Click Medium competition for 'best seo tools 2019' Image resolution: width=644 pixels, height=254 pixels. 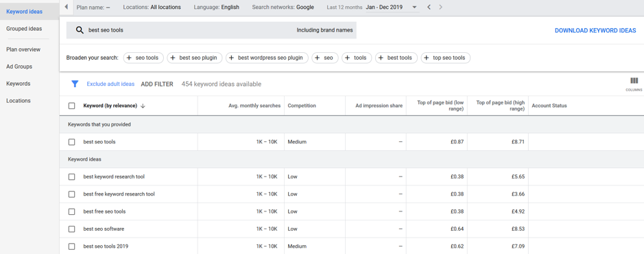point(297,246)
